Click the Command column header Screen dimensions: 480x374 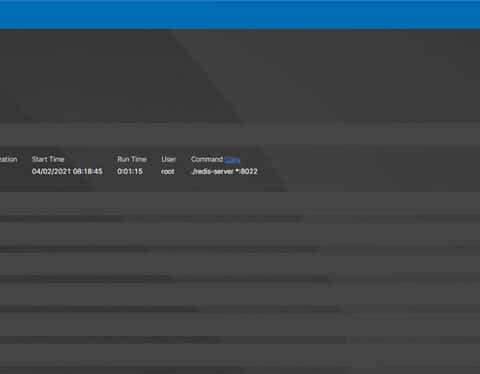coord(207,159)
